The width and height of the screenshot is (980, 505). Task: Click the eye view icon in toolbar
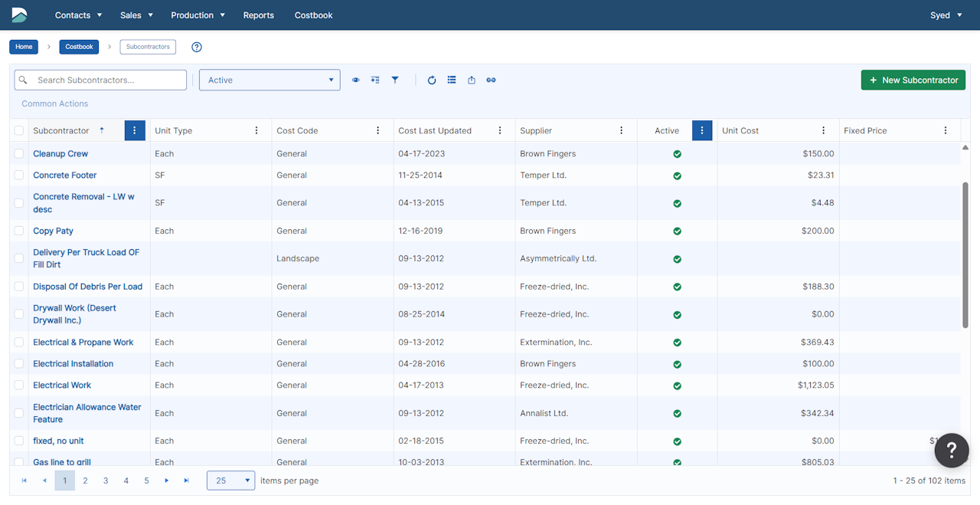pos(355,80)
